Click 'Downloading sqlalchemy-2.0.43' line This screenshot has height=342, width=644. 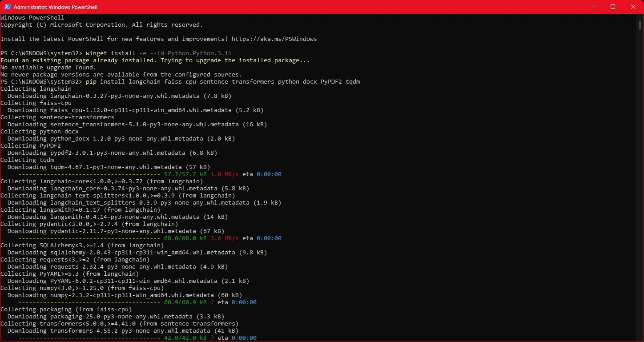click(137, 253)
